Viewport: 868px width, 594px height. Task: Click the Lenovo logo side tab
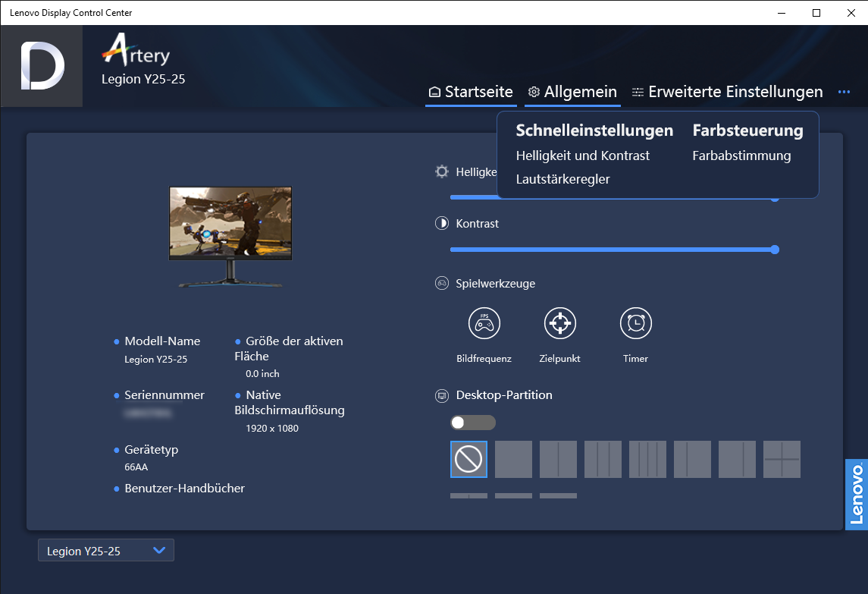tap(857, 495)
